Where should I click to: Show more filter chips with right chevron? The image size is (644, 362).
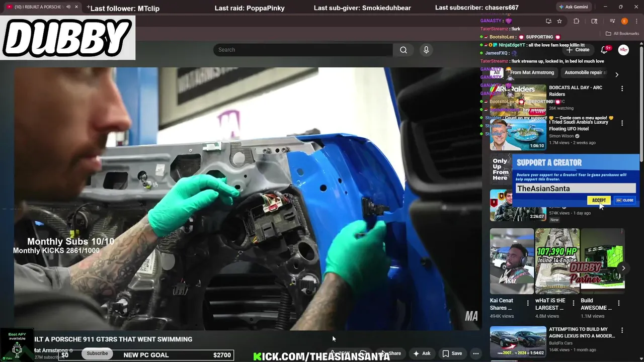point(617,74)
